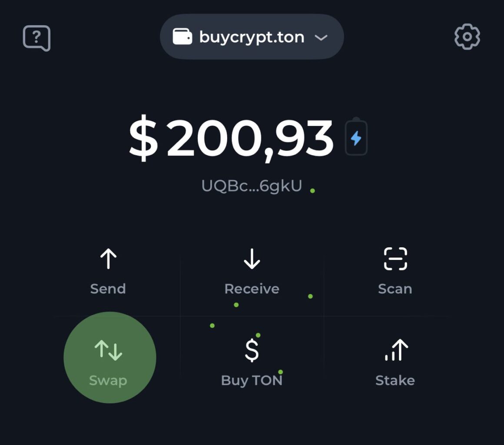The image size is (504, 445).
Task: Tap the Receive down-arrow icon
Action: tap(252, 259)
